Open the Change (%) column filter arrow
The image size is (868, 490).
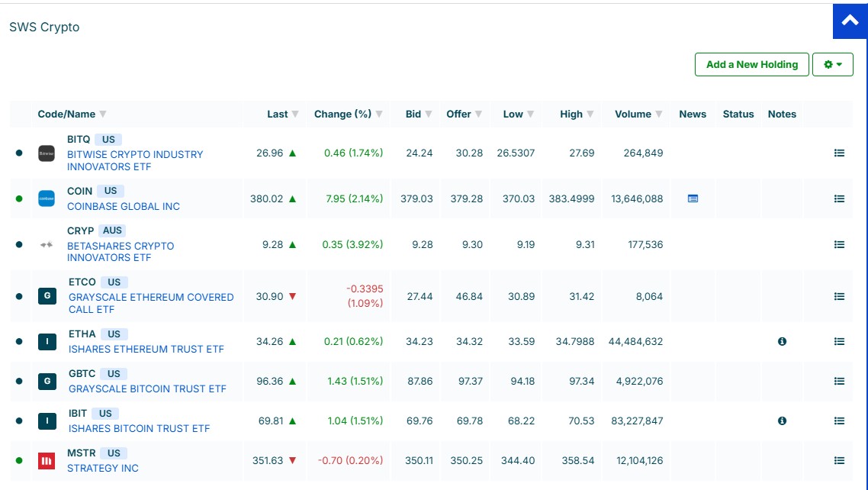tap(379, 114)
